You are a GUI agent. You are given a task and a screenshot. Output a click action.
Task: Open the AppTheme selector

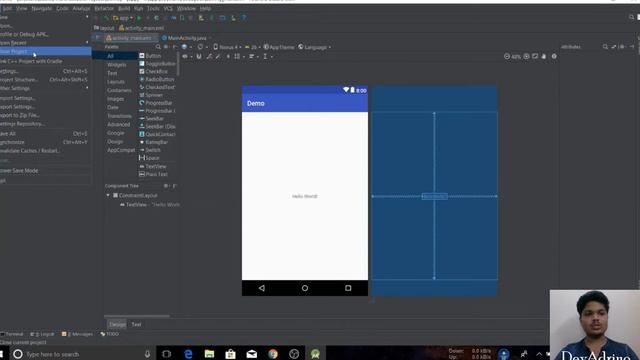pos(279,47)
